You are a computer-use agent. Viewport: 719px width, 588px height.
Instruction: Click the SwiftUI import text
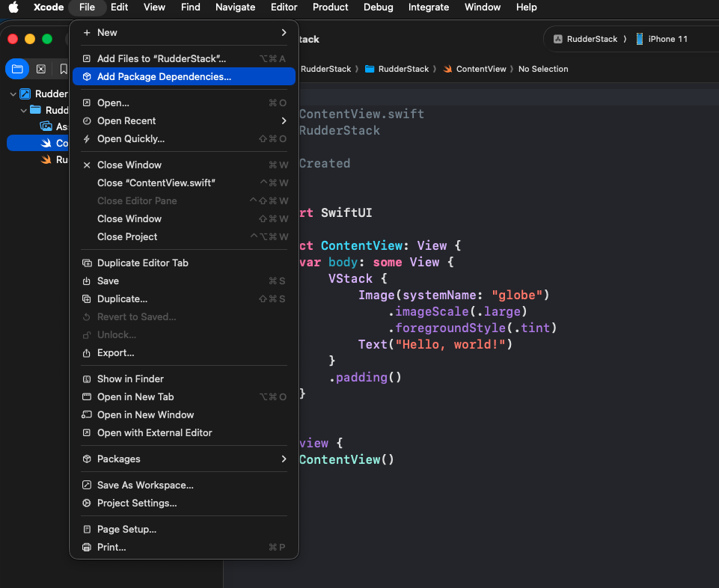pyautogui.click(x=346, y=212)
